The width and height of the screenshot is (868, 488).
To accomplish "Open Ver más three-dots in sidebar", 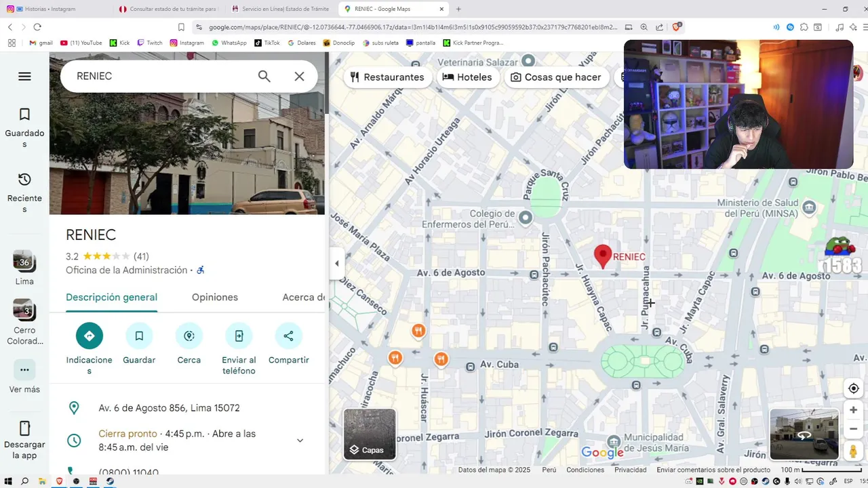I will pyautogui.click(x=24, y=370).
